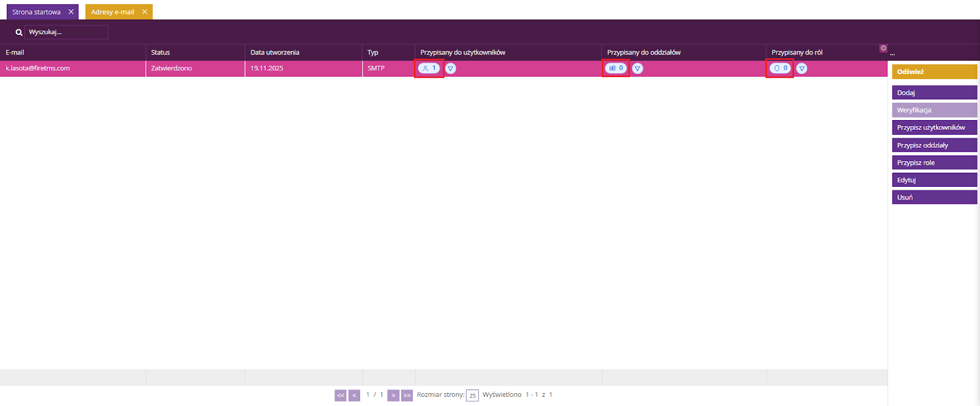Sort by the Status column header
Screen dimensions: 980x406
click(x=195, y=52)
